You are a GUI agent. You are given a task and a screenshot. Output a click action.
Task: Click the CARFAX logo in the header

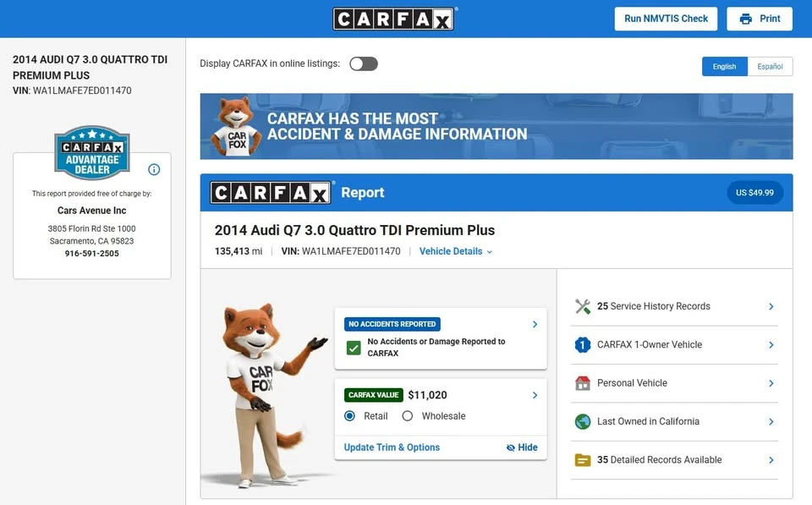[x=393, y=19]
